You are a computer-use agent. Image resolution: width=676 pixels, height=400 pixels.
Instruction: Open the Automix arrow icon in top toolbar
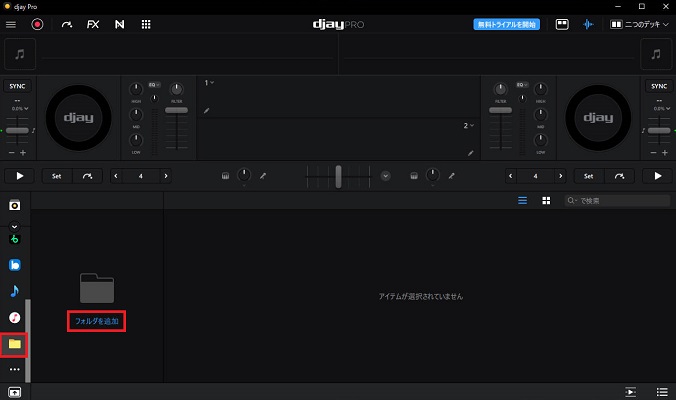(x=66, y=25)
